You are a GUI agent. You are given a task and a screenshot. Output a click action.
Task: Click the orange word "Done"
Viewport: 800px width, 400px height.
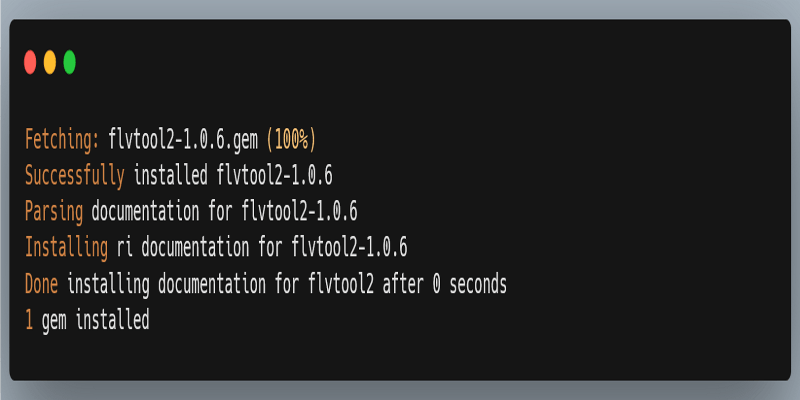pos(41,284)
